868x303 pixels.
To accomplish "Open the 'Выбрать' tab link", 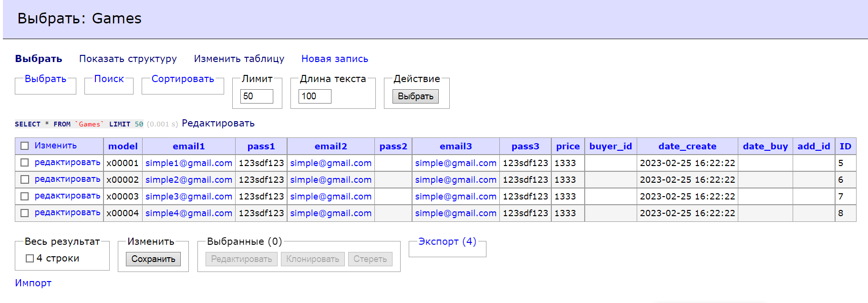I will (39, 59).
